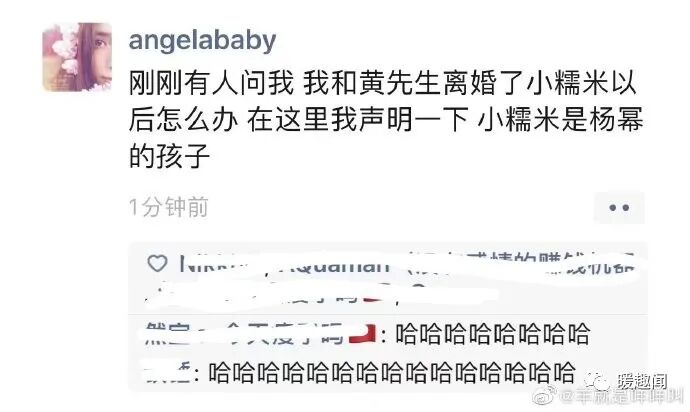690x412 pixels.
Task: Open the Weibo @ handle watermark text
Action: point(623,397)
